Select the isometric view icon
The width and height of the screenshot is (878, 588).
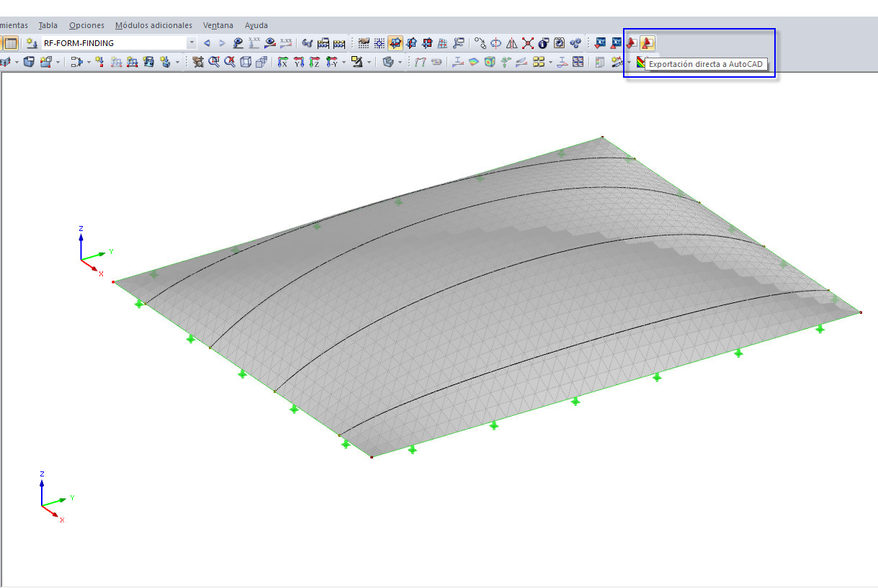coord(246,63)
